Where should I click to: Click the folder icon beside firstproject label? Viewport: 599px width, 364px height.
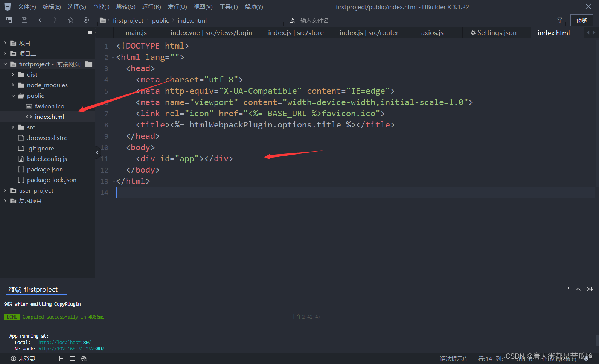[89, 64]
